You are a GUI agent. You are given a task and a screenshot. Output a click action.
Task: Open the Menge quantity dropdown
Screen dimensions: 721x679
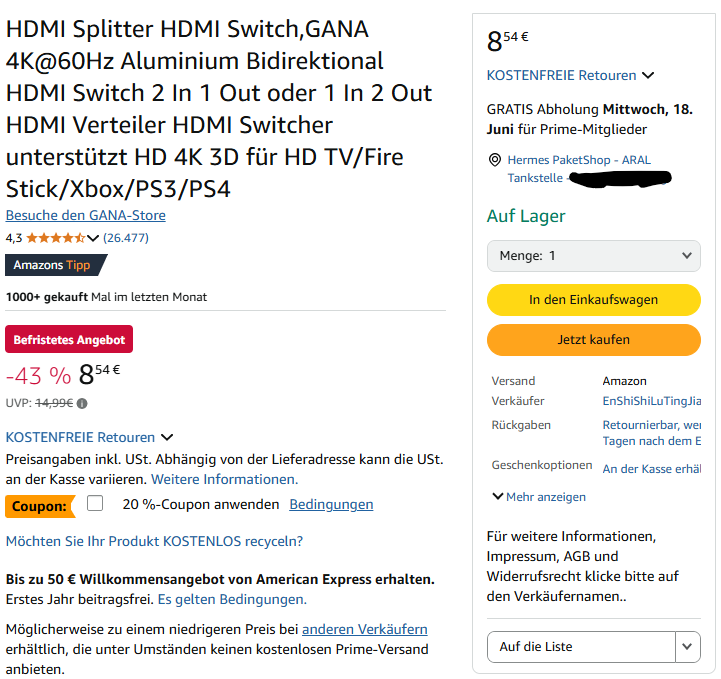594,256
